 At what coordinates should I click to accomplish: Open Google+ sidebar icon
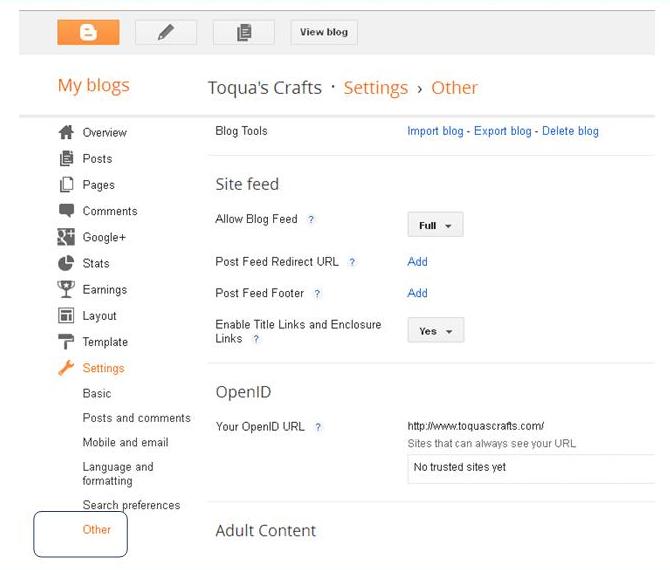(67, 237)
